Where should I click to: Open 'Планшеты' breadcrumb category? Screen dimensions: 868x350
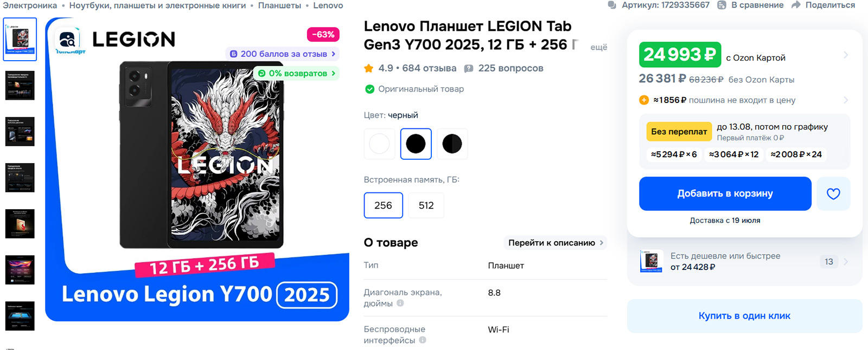(x=279, y=5)
